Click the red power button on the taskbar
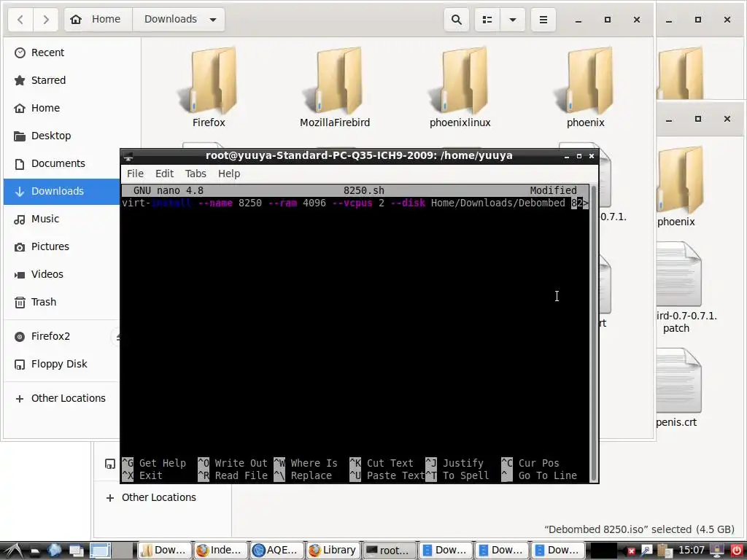The image size is (747, 560). click(737, 551)
